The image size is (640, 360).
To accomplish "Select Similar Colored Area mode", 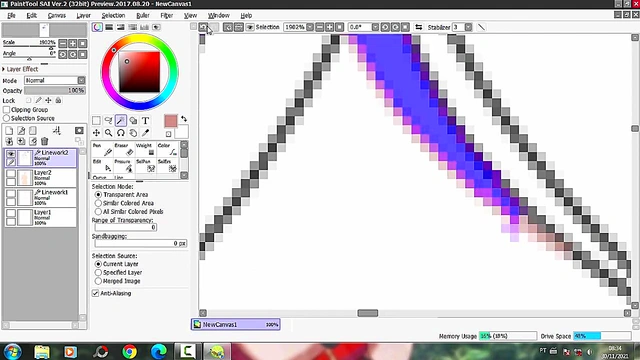I will click(98, 203).
